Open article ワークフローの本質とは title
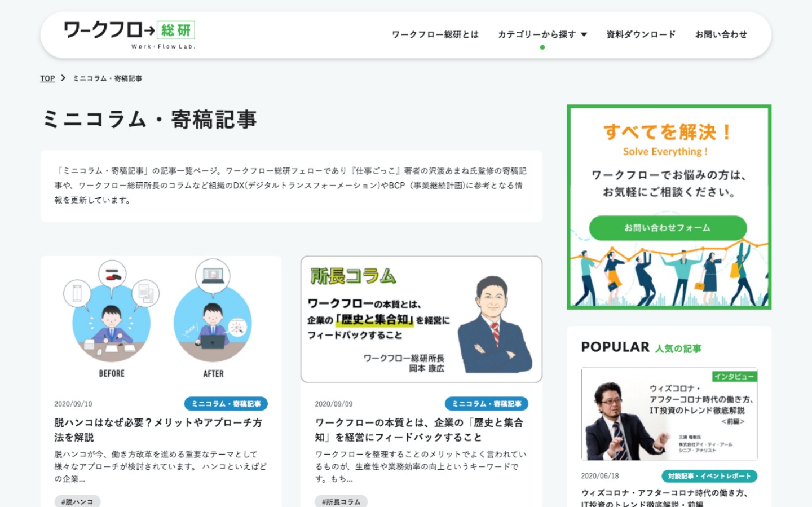Image resolution: width=812 pixels, height=507 pixels. coord(420,430)
